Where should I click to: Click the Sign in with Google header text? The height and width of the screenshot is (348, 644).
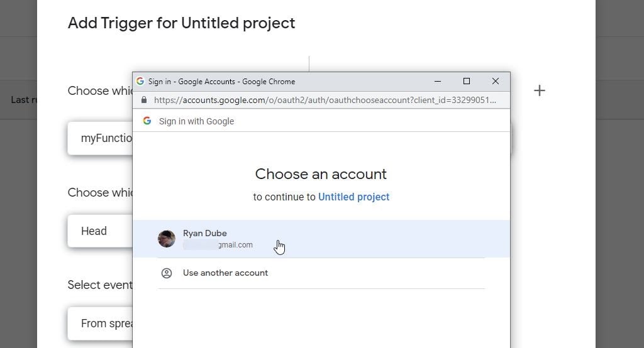[196, 121]
